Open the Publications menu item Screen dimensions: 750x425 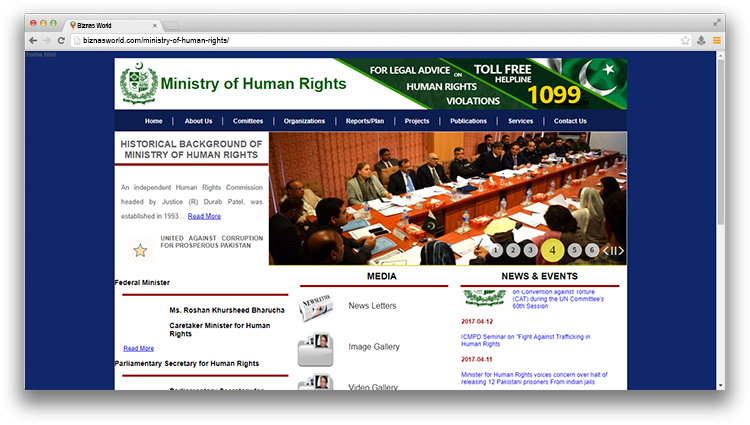tap(468, 121)
